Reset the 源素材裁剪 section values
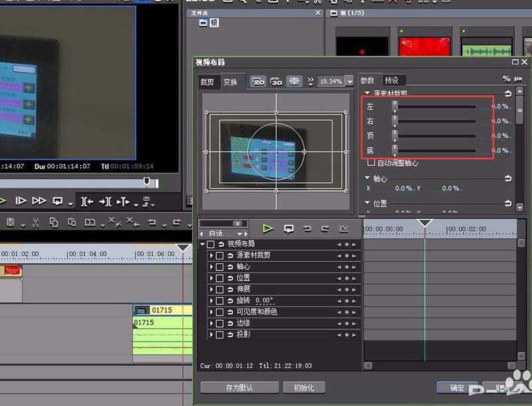The height and width of the screenshot is (406, 532). click(x=508, y=93)
